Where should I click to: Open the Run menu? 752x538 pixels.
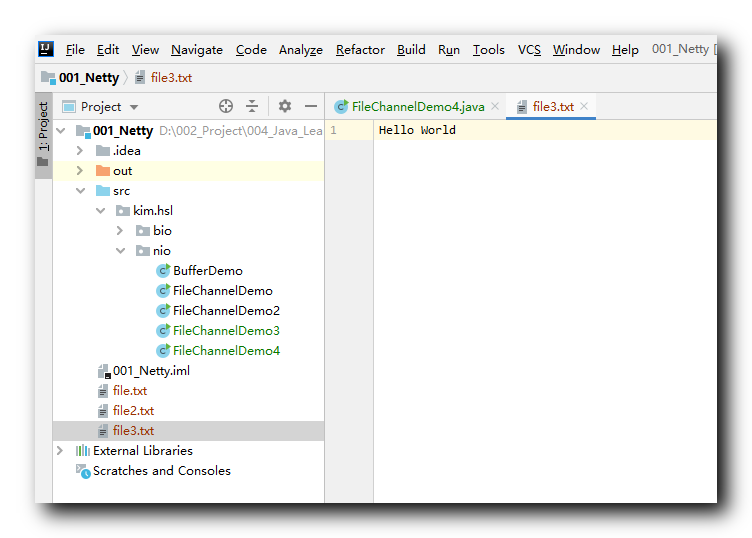[x=449, y=50]
